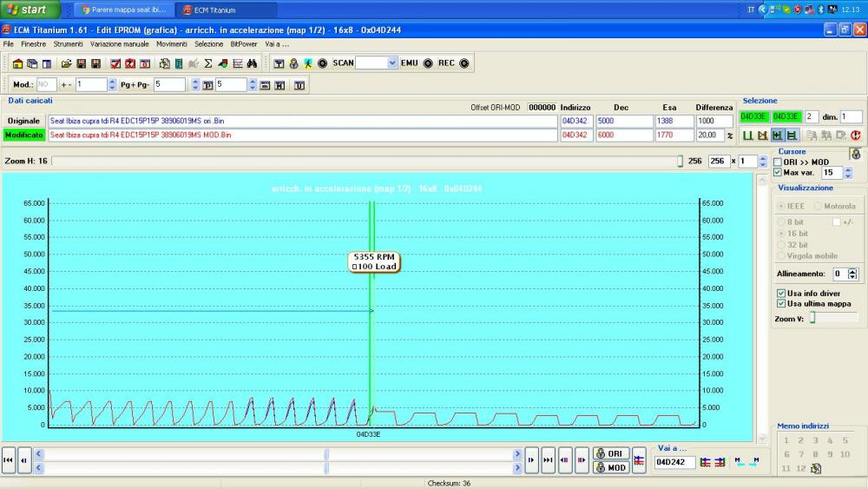Open the Strumenti menu
The image size is (868, 489).
tap(68, 43)
